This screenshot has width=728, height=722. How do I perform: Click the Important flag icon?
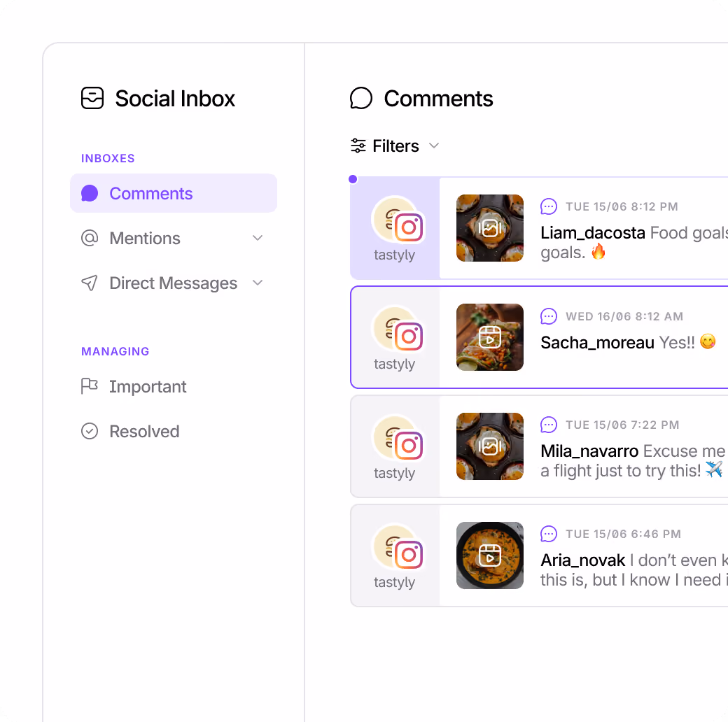tap(90, 386)
